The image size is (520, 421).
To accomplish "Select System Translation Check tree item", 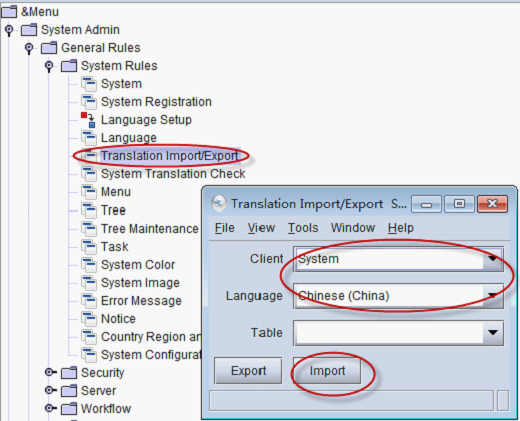I will [x=173, y=174].
